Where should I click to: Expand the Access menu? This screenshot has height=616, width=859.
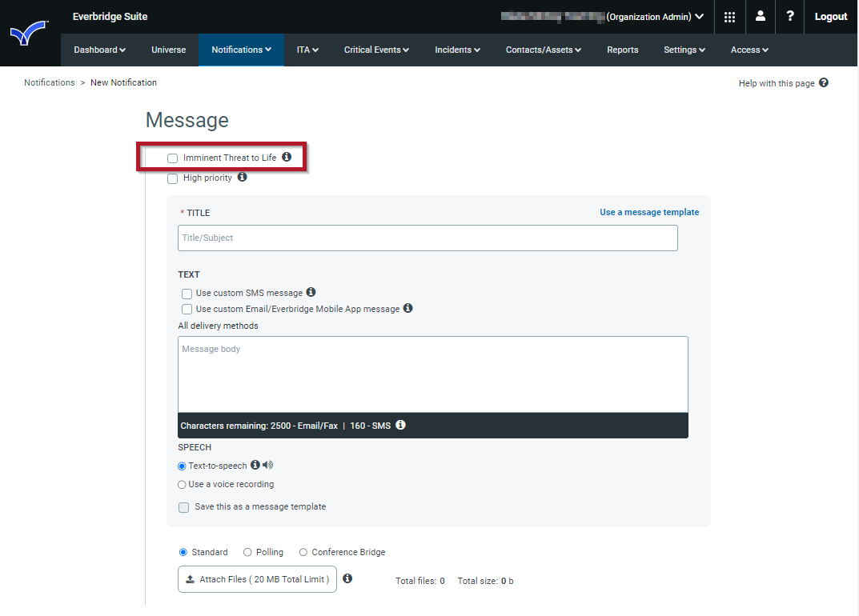click(x=749, y=50)
